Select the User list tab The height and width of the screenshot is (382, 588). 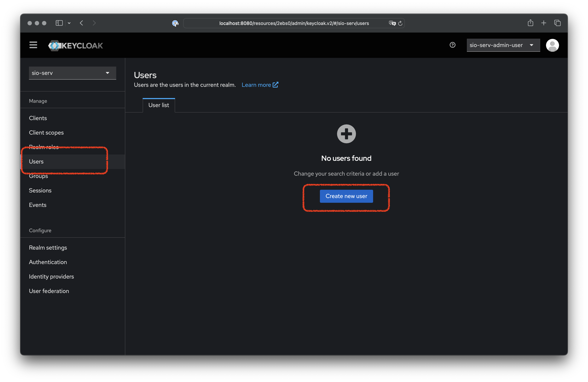pos(159,105)
